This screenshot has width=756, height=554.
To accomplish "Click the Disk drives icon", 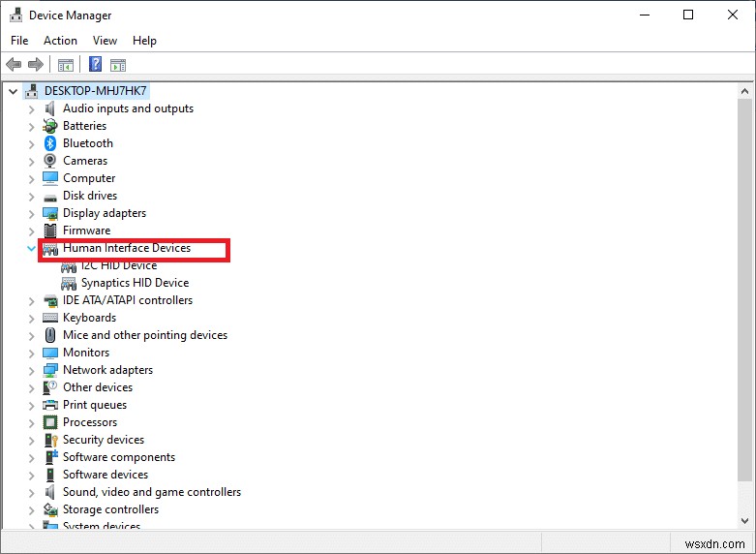I will click(x=50, y=197).
